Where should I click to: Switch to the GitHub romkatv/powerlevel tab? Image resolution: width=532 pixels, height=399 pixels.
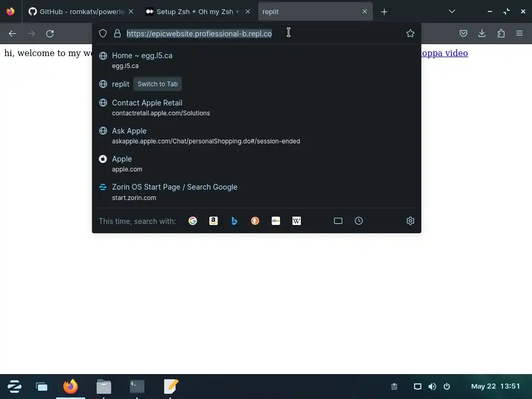click(81, 11)
